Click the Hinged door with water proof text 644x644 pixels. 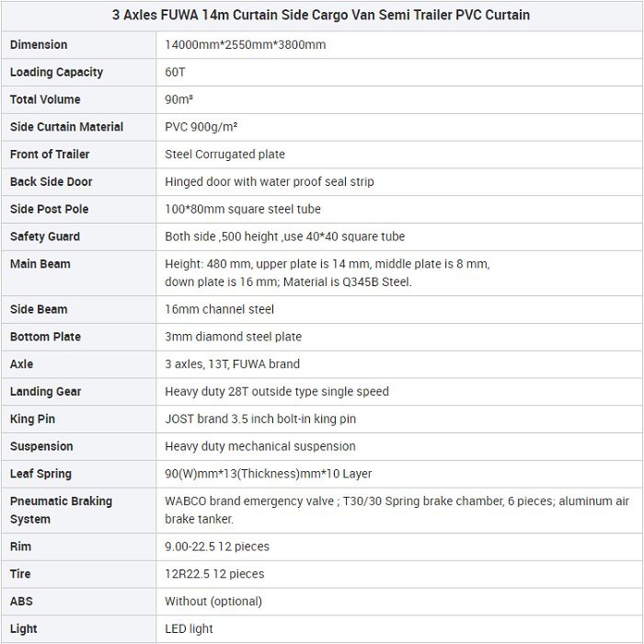pos(269,181)
